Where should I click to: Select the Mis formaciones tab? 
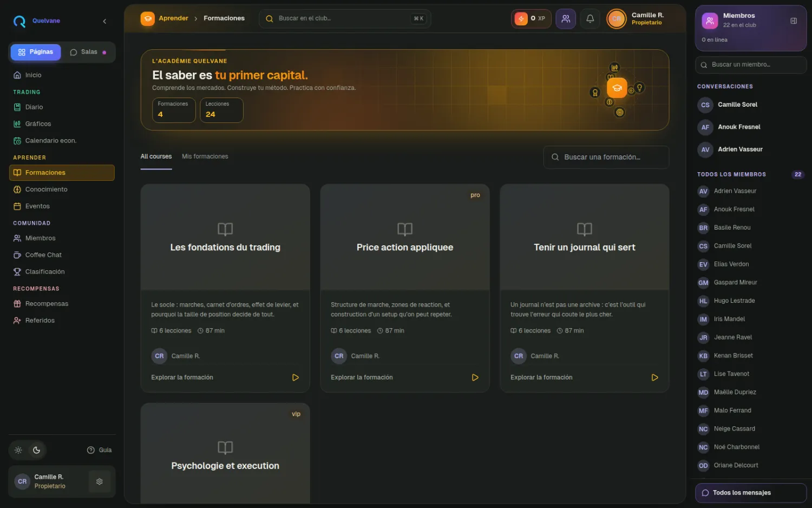(x=205, y=157)
